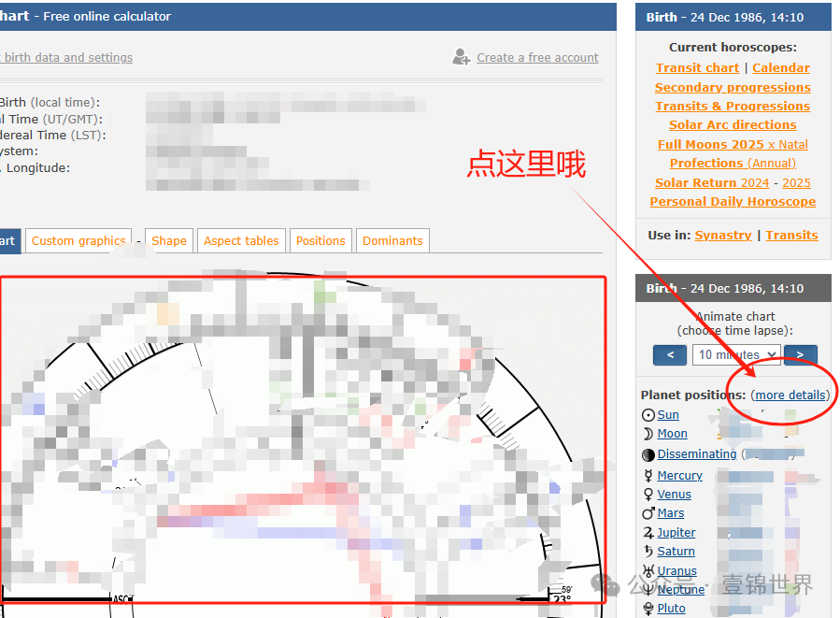Open the Disseminating moon phase link
The image size is (840, 618).
(697, 454)
